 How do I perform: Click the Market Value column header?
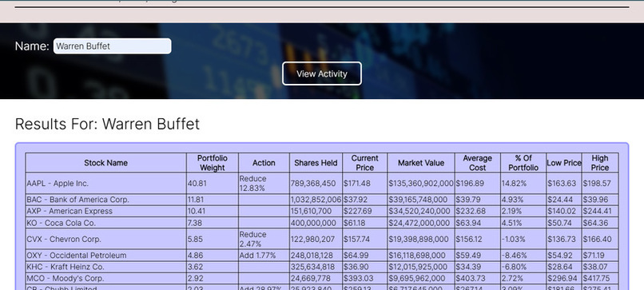(x=421, y=163)
